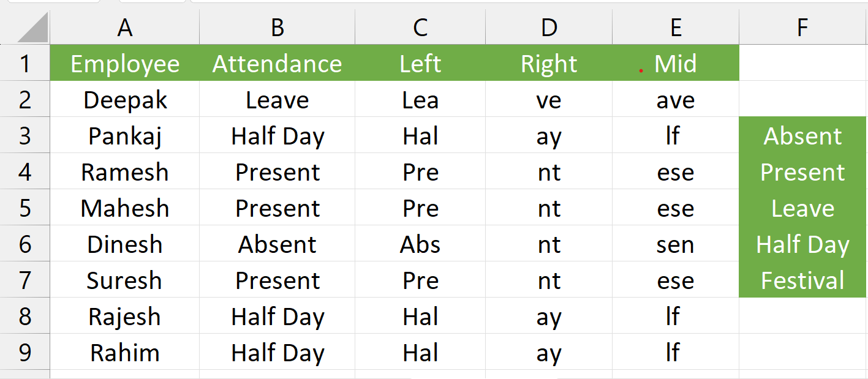The height and width of the screenshot is (379, 868).
Task: Select the "Abs" cell in Left column
Action: [420, 244]
